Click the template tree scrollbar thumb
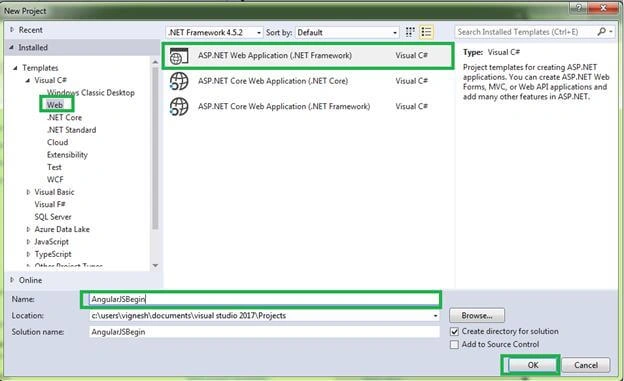624x381 pixels. 155,148
